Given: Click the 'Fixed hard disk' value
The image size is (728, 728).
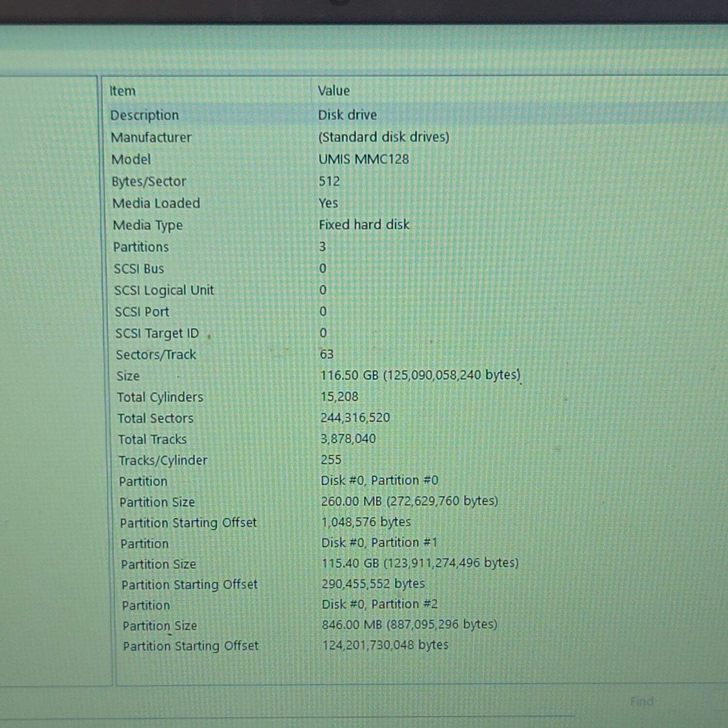Looking at the screenshot, I should point(364,225).
